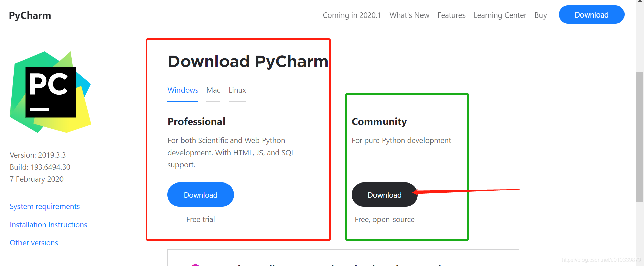Click the 'Free, open-source' text

point(385,220)
